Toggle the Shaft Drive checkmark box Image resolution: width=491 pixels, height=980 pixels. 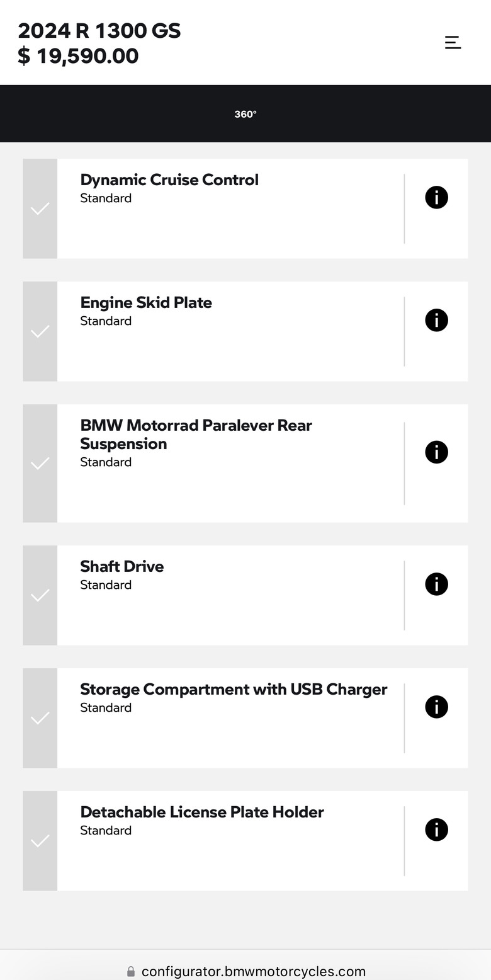[40, 595]
